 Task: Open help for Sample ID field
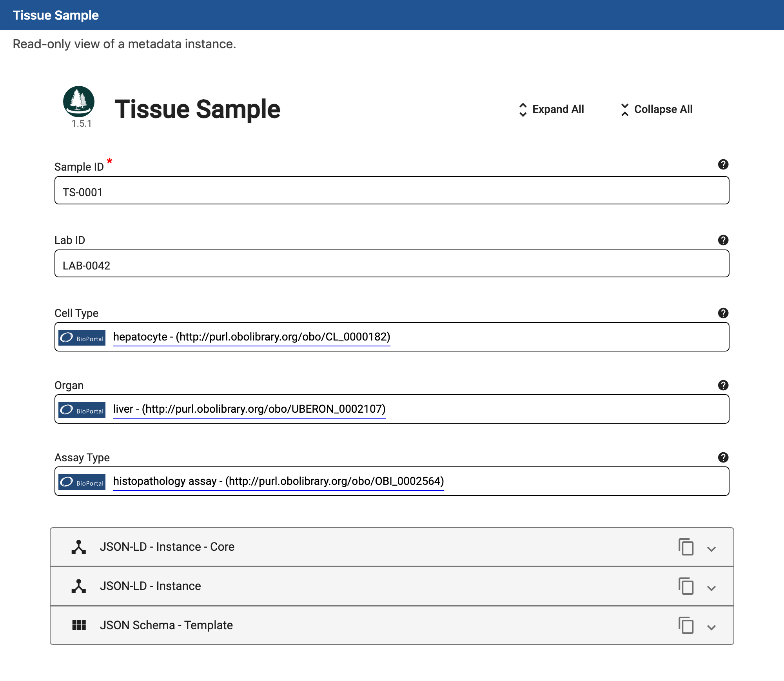click(723, 164)
